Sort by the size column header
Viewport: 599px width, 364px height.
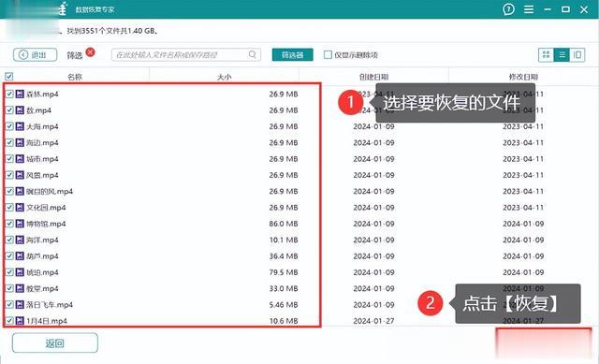pyautogui.click(x=225, y=77)
